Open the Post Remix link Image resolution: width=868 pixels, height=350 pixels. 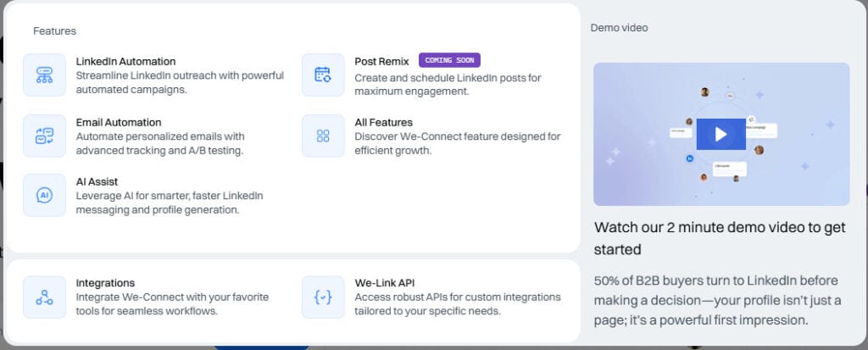click(x=381, y=62)
